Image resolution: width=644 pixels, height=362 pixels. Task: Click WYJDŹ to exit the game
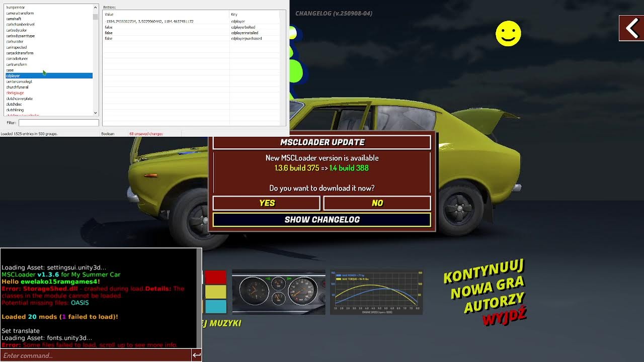tap(504, 316)
